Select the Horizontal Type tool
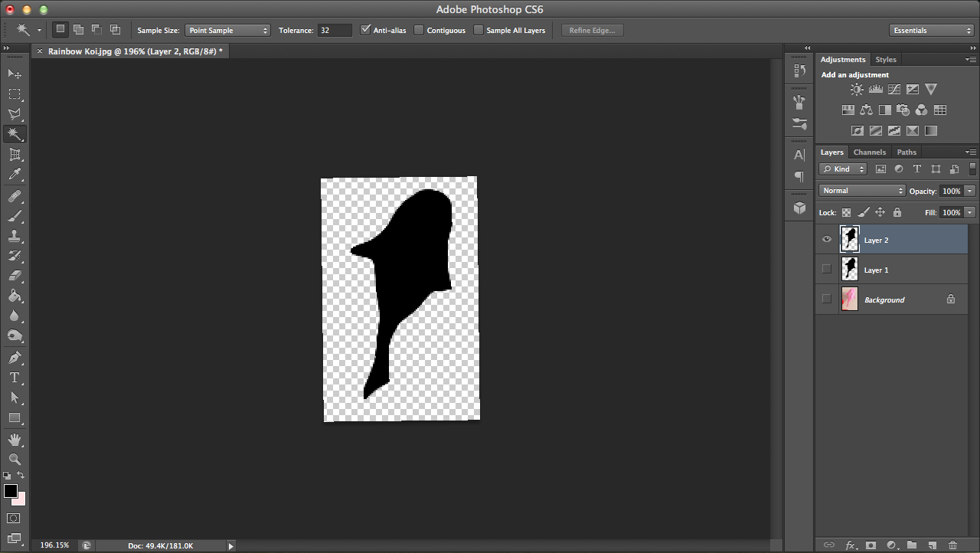Image resolution: width=980 pixels, height=553 pixels. [15, 378]
